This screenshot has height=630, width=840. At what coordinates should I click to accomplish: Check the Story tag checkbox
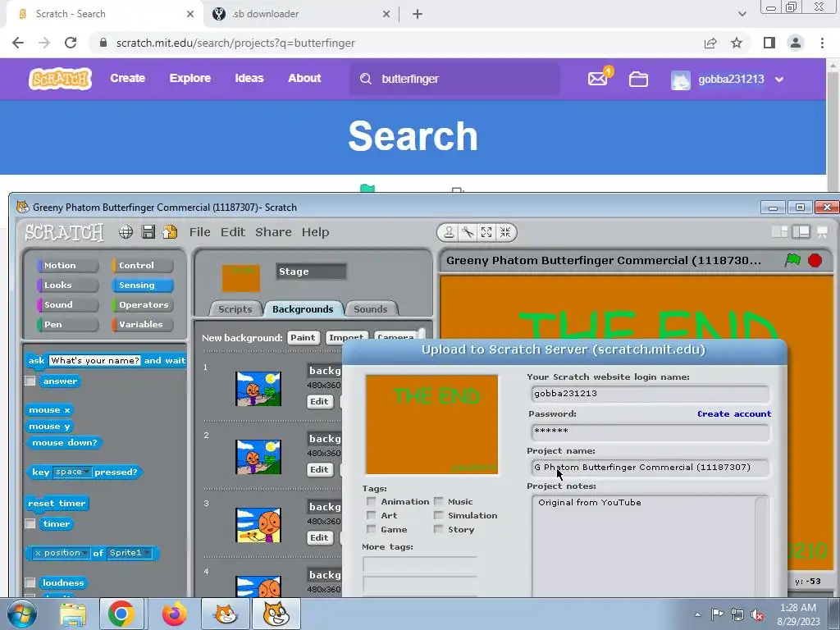click(438, 529)
